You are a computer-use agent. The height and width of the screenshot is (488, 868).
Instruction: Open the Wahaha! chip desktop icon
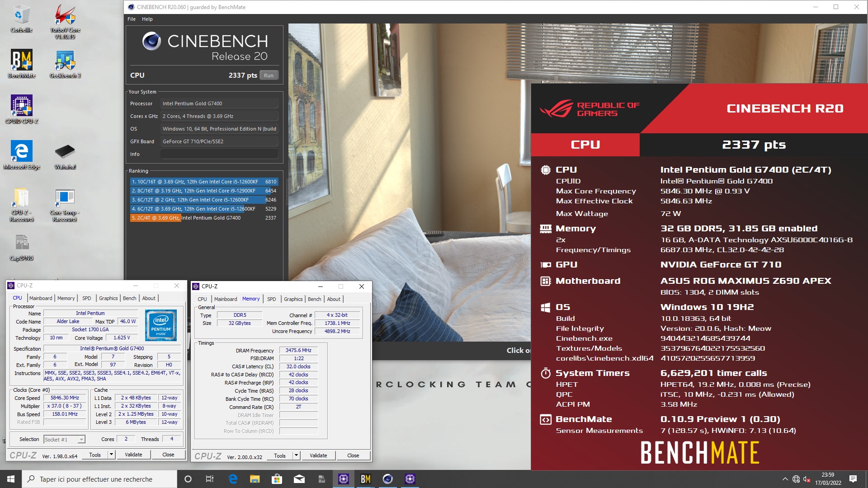(x=65, y=156)
